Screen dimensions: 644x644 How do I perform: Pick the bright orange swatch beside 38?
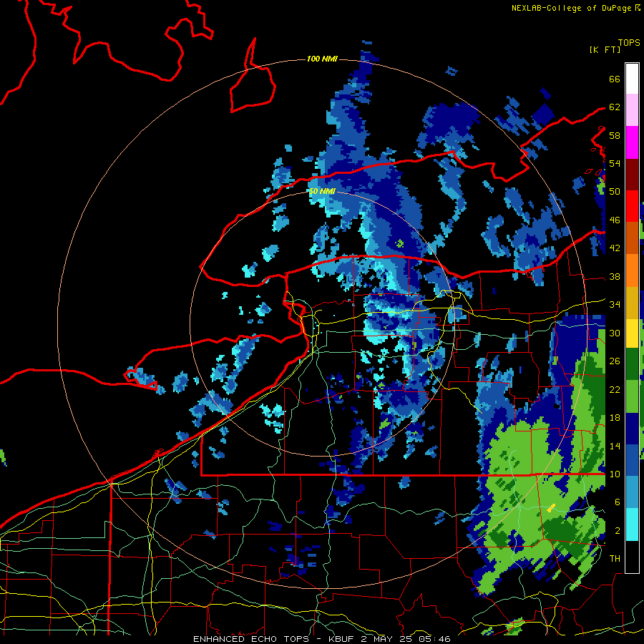coord(632,270)
